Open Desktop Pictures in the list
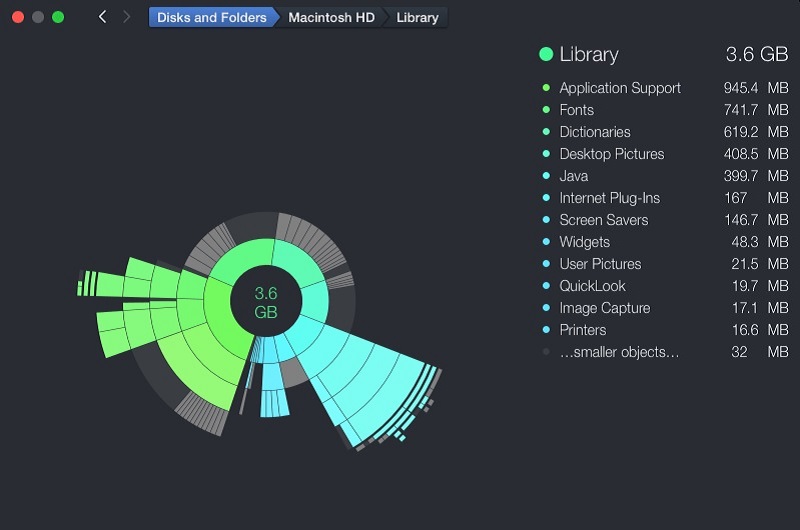800x530 pixels. coord(611,154)
